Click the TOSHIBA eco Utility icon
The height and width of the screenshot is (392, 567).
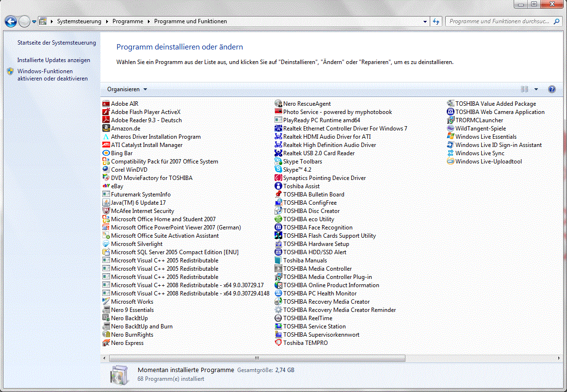278,219
